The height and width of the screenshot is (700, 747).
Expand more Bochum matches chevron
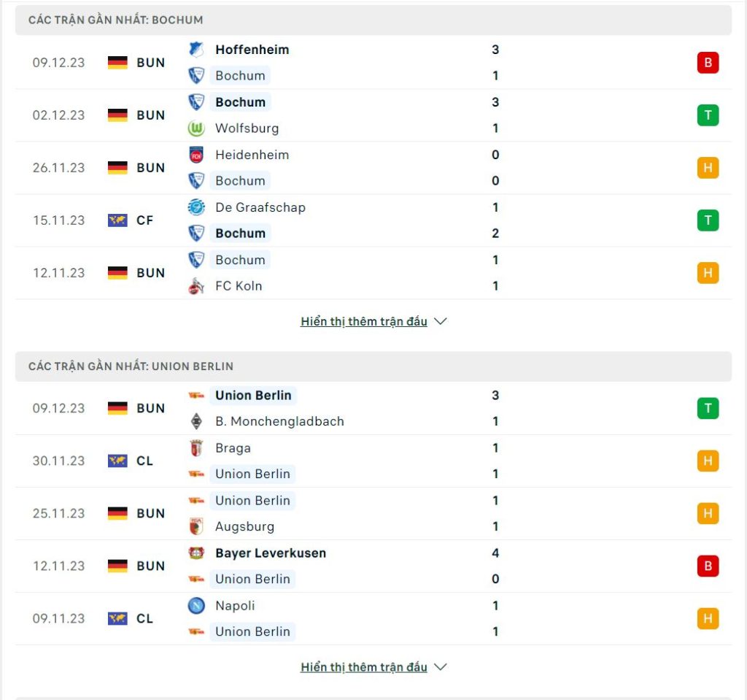(x=441, y=321)
